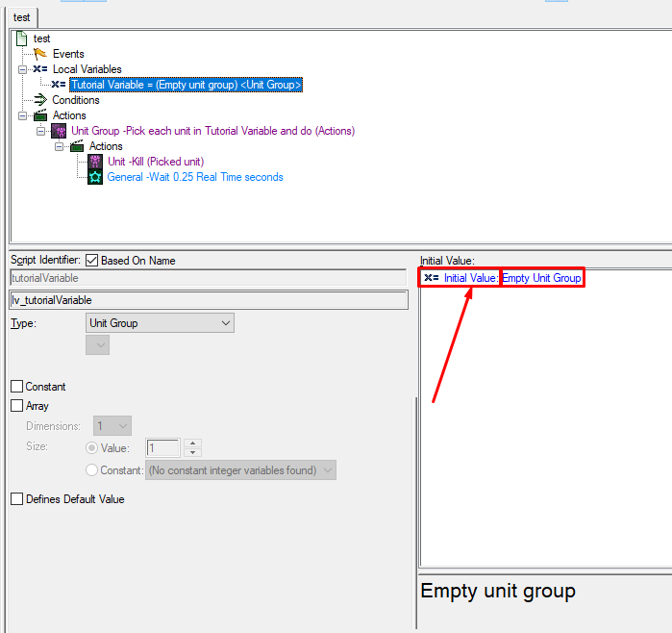Click the Tutorial Variable X= icon
672x633 pixels.
[x=59, y=85]
